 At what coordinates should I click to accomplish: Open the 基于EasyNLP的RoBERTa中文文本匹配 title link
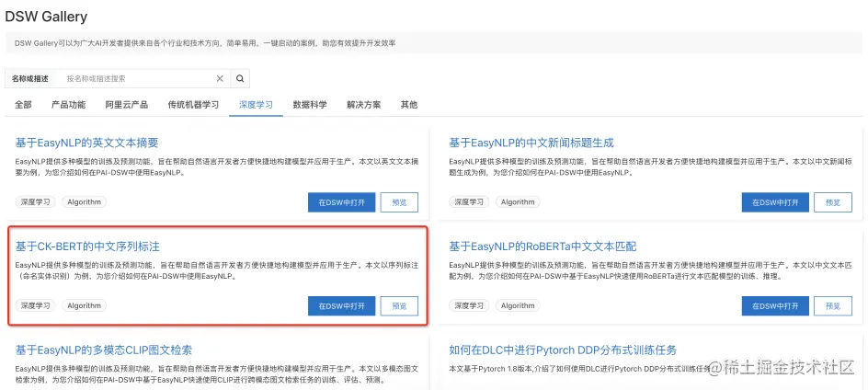(x=543, y=246)
